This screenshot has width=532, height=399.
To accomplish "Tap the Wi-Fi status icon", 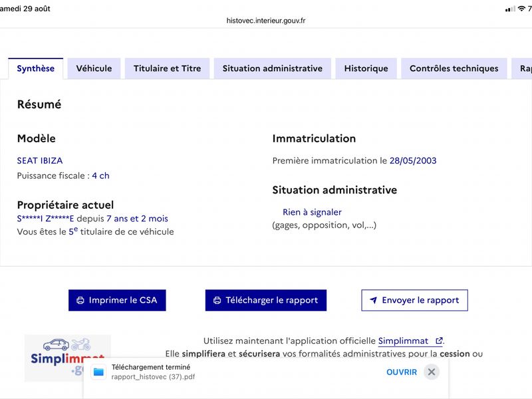I will [x=521, y=9].
